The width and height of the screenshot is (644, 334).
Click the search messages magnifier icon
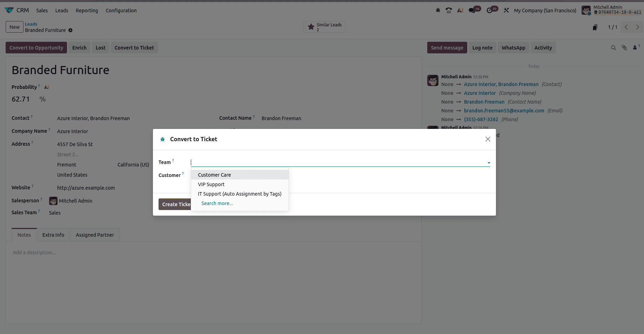coord(613,47)
